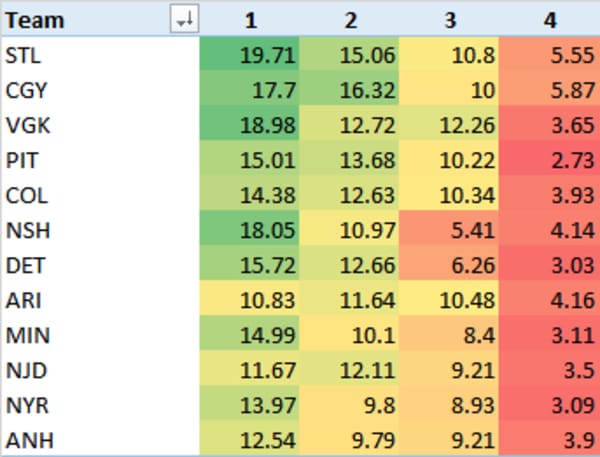Click the cell showing 10.1
Viewport: 600px width, 457px height.
pos(349,334)
